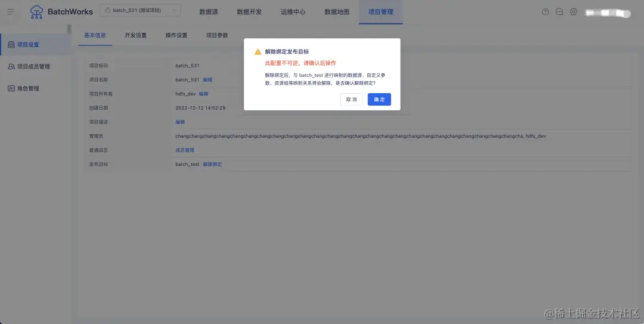The width and height of the screenshot is (644, 324).
Task: Click the BatchWorks cloud logo
Action: coord(36,12)
